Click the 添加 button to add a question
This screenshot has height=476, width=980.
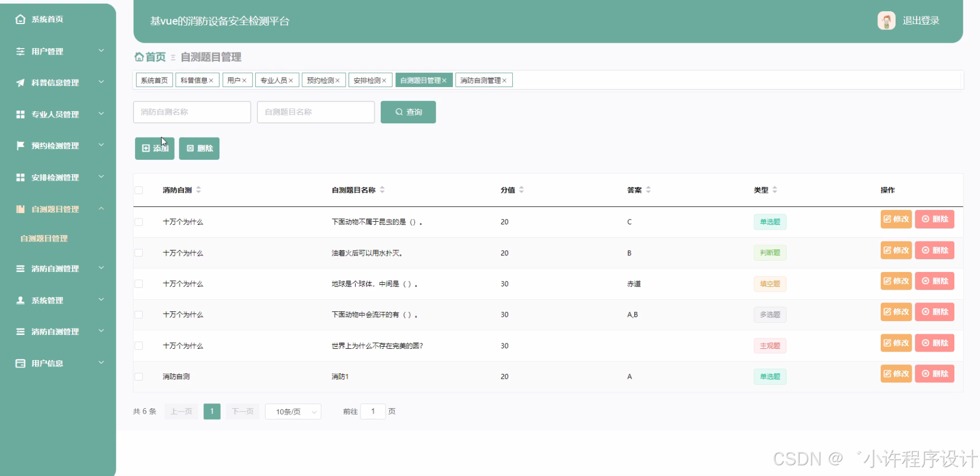154,149
